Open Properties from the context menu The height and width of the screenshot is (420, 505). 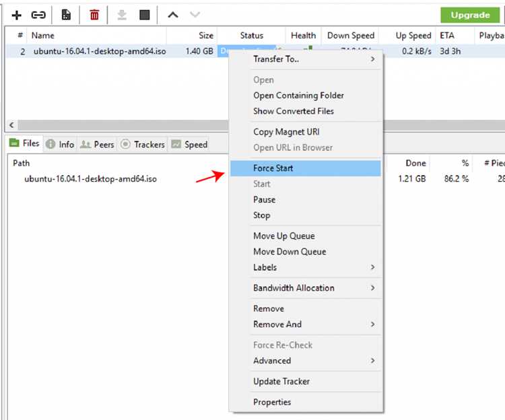tap(305, 402)
